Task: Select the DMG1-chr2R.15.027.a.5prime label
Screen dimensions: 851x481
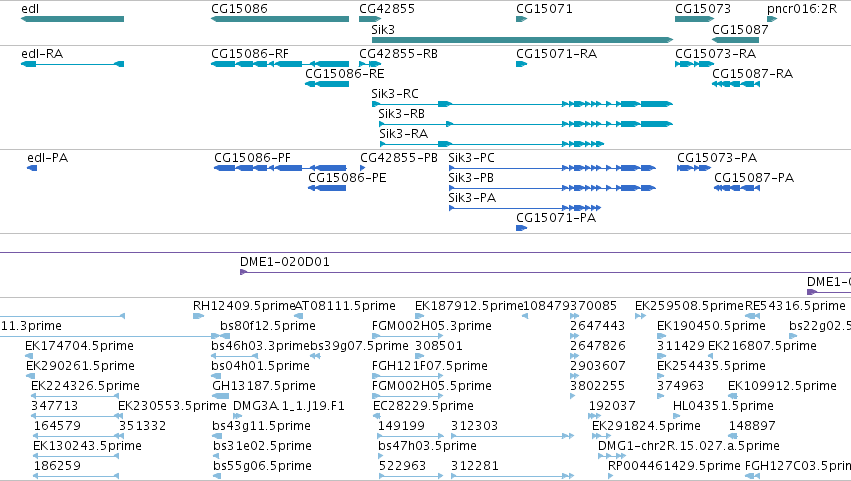Action: (689, 446)
